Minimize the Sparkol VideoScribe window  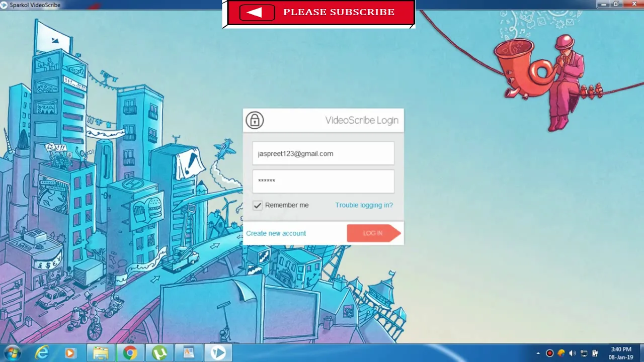(x=604, y=5)
